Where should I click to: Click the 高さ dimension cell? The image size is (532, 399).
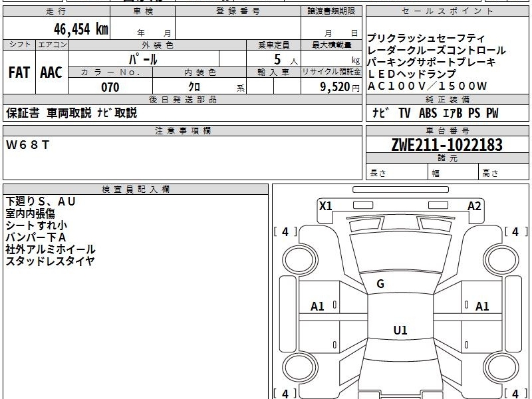tap(503, 172)
